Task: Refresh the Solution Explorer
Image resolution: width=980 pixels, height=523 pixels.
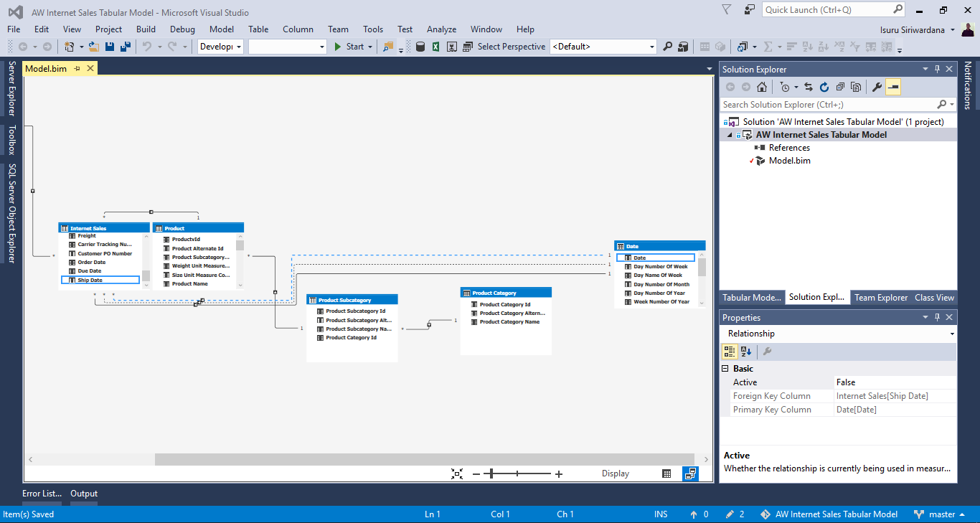Action: tap(824, 87)
